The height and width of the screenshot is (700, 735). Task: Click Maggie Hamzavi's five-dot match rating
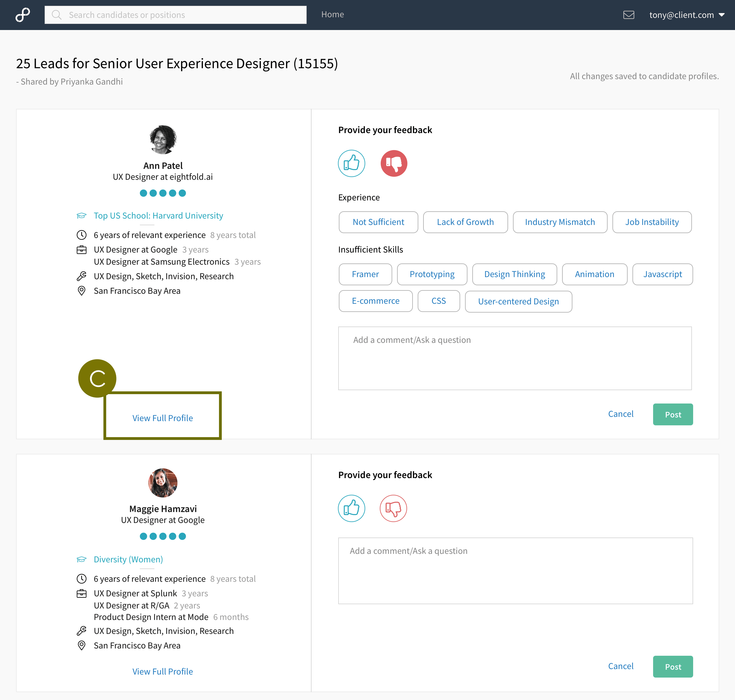(x=163, y=536)
